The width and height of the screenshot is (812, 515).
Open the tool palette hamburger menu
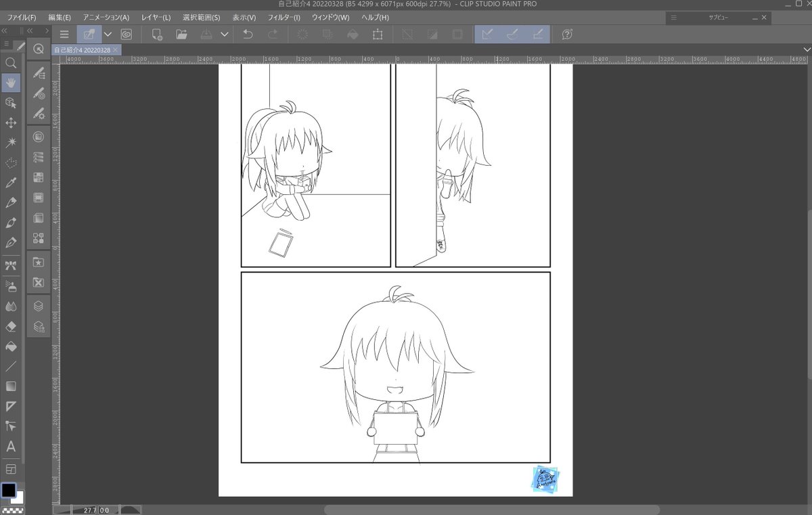click(7, 44)
